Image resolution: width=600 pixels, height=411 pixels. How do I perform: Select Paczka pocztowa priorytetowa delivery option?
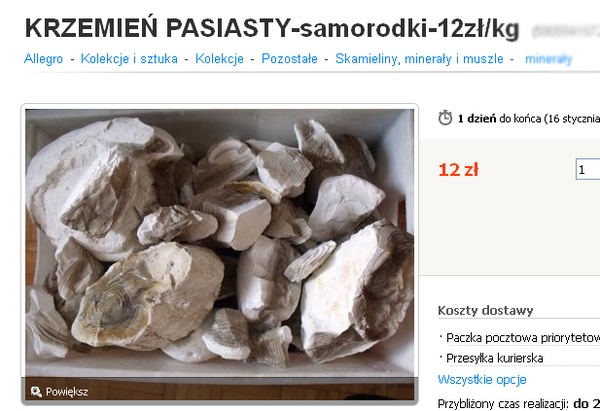pyautogui.click(x=523, y=338)
